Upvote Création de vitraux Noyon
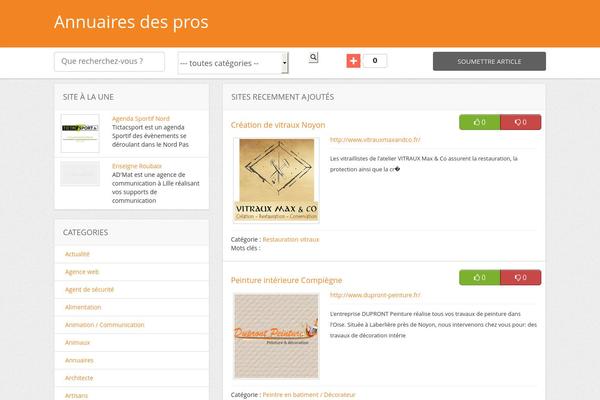 pyautogui.click(x=479, y=122)
